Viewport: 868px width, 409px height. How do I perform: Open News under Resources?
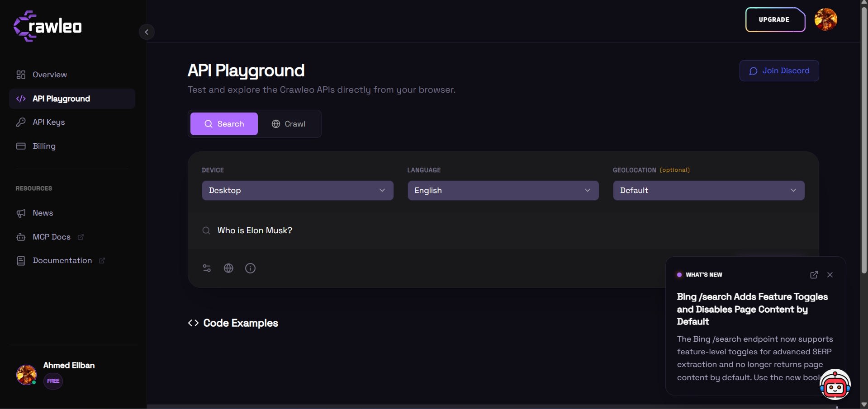tap(72, 213)
